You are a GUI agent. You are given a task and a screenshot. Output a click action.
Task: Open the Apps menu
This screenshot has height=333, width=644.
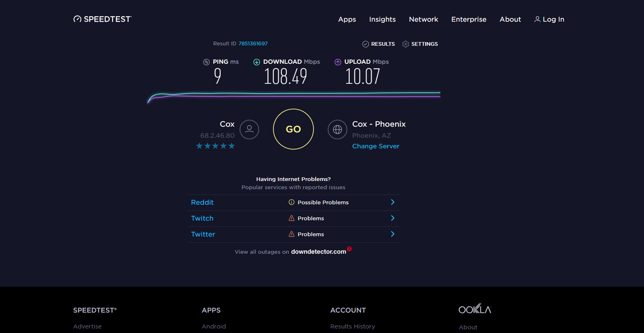pyautogui.click(x=347, y=19)
